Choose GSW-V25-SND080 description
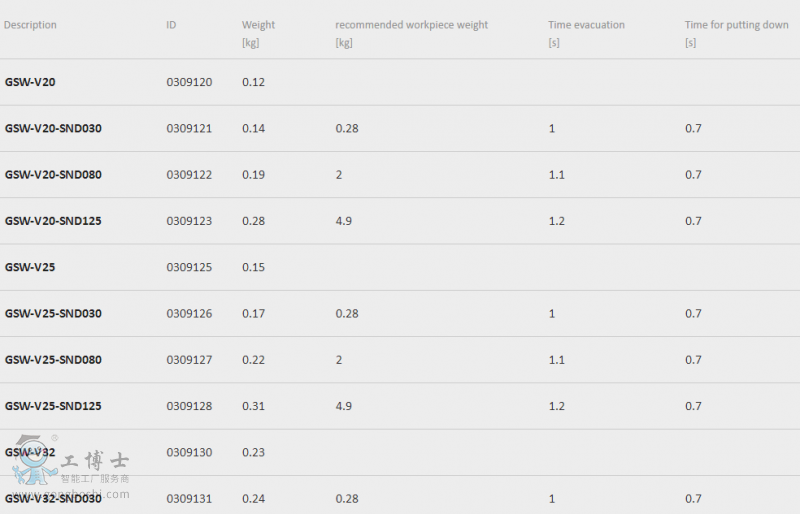The height and width of the screenshot is (514, 800). click(x=53, y=360)
